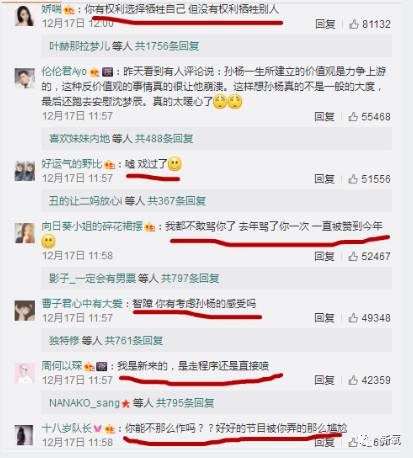Open profile of 十八岁队长
This screenshot has height=458, width=413.
(67, 428)
